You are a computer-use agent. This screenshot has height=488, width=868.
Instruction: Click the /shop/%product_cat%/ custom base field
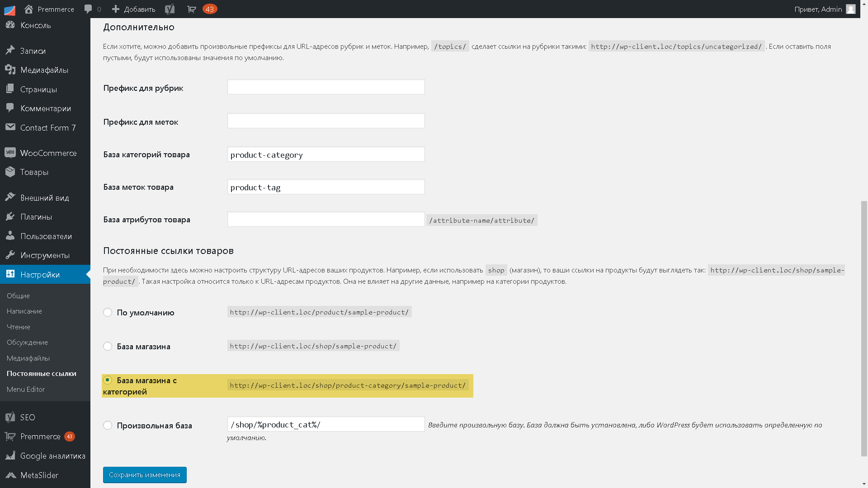point(326,424)
